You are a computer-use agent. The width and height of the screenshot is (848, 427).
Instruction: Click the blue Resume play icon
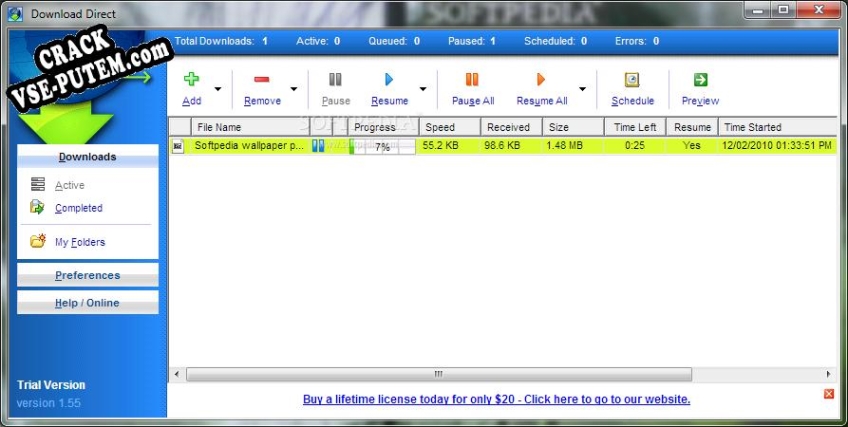[x=389, y=80]
